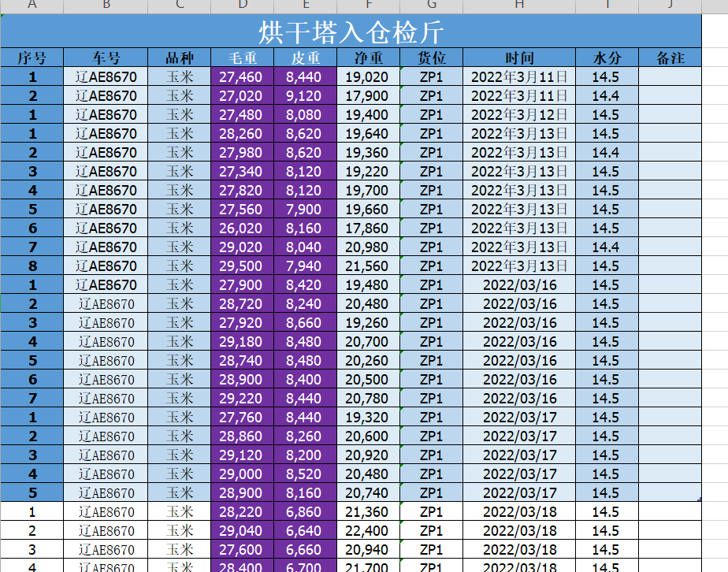
Task: Click the 水分 header cell
Action: pos(607,58)
